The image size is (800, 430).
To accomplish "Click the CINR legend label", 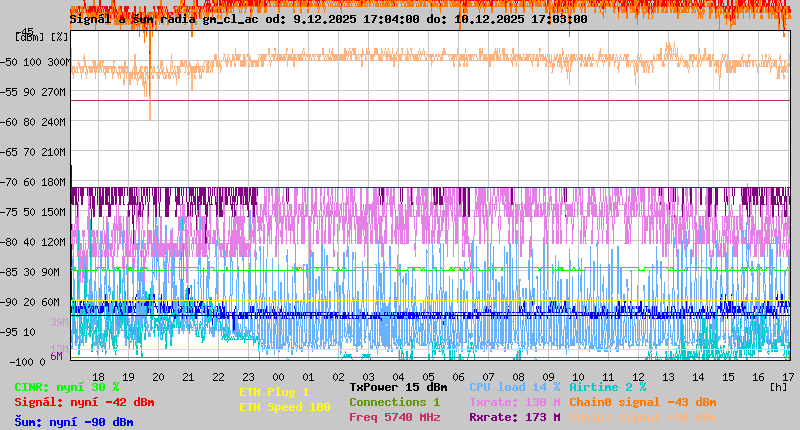I will pyautogui.click(x=66, y=387).
